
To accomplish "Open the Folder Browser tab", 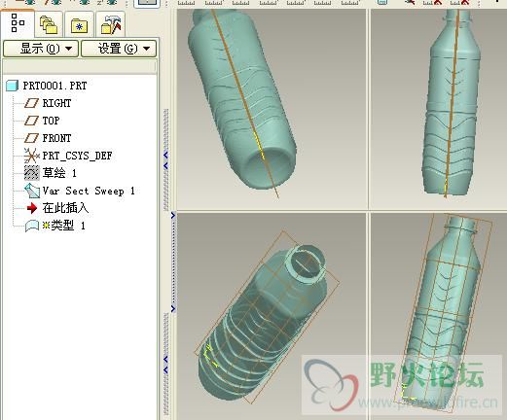I will point(49,24).
